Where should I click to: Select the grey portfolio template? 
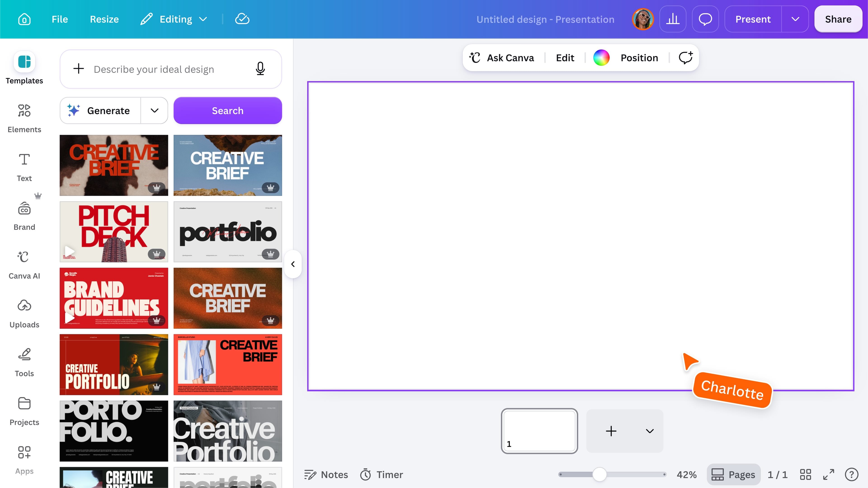227,232
